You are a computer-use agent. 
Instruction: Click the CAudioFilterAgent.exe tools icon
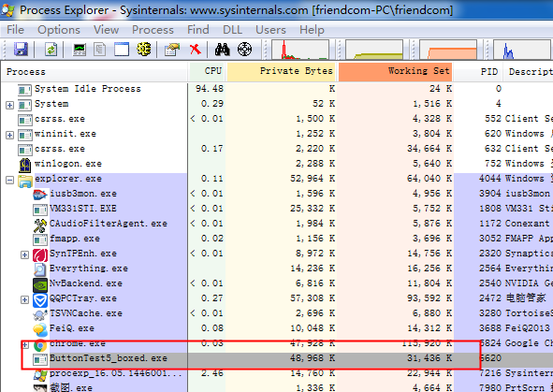coord(40,225)
